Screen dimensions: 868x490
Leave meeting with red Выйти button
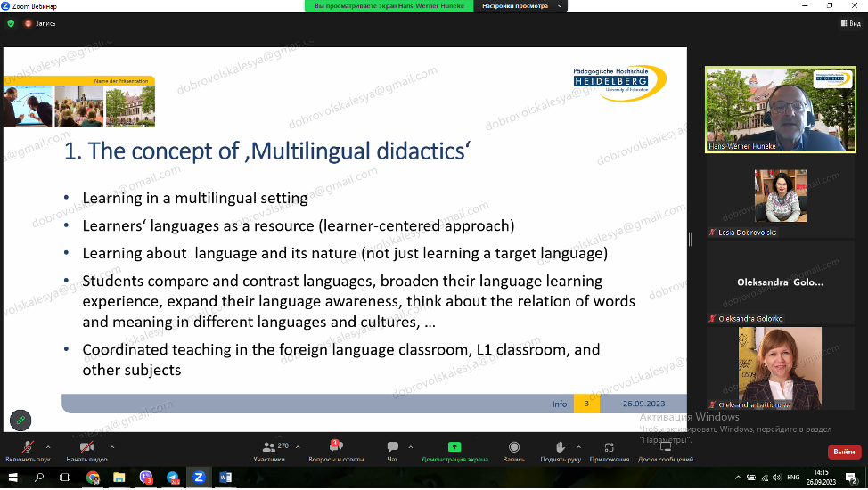844,452
